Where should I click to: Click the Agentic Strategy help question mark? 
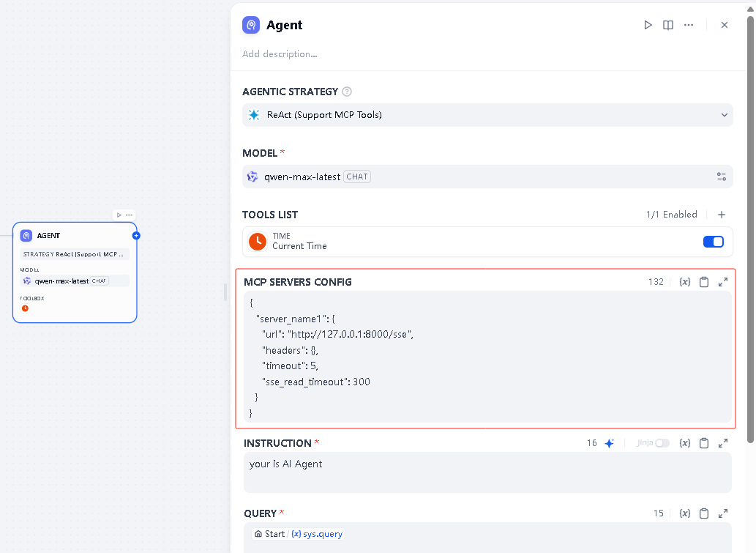click(347, 92)
